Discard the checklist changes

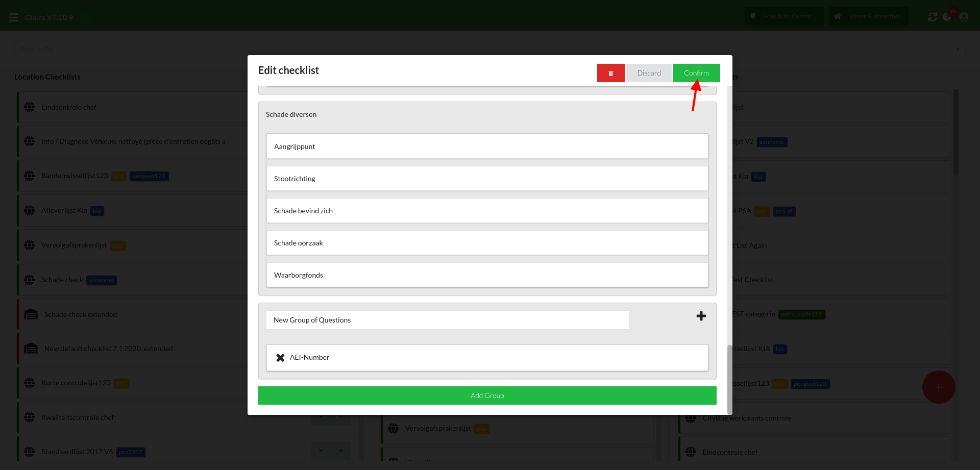pos(649,73)
